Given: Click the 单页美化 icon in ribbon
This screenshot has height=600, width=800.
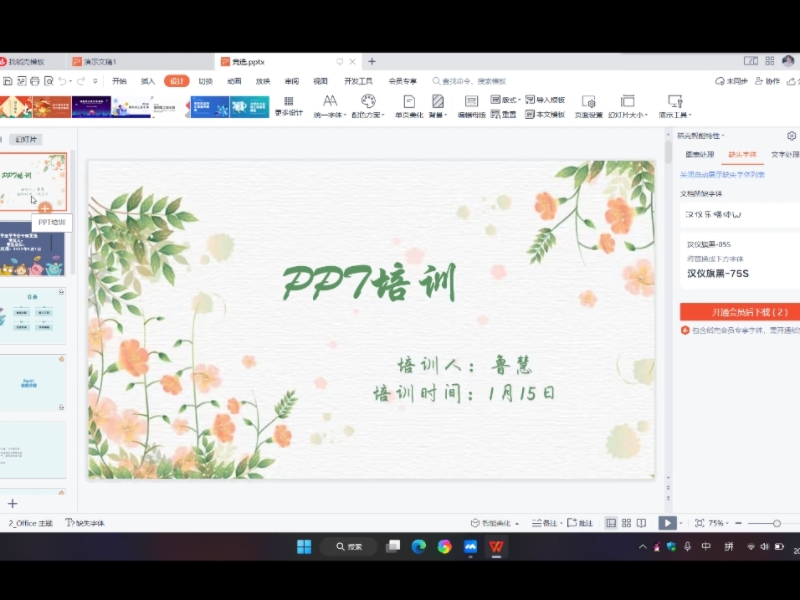Looking at the screenshot, I should [408, 106].
